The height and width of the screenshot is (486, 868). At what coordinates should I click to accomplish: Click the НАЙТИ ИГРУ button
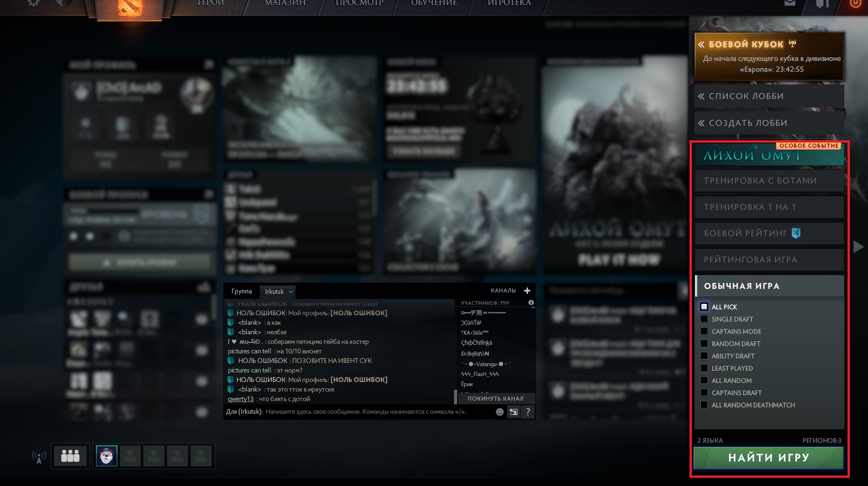click(x=769, y=458)
